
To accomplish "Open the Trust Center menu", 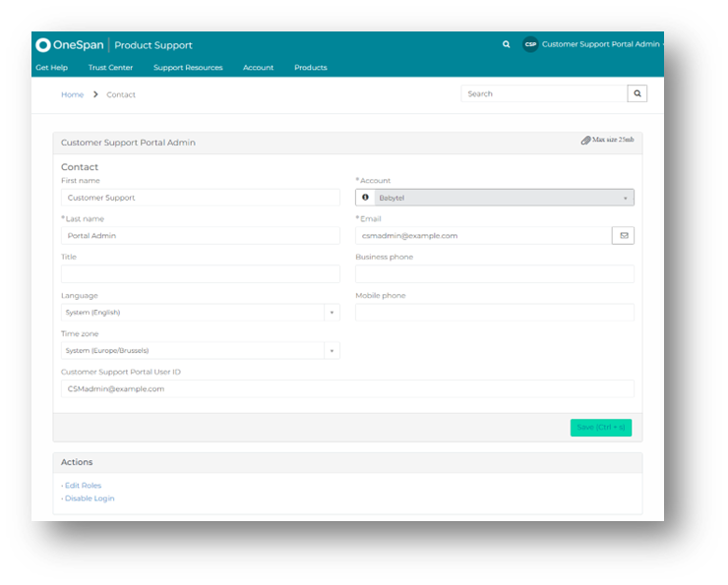I will pos(110,68).
